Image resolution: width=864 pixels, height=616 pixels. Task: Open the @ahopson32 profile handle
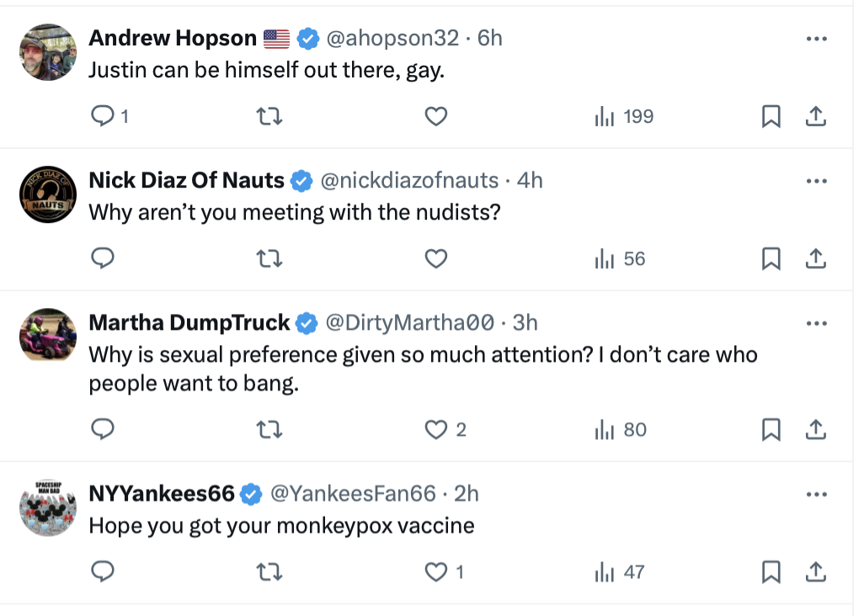pos(392,38)
